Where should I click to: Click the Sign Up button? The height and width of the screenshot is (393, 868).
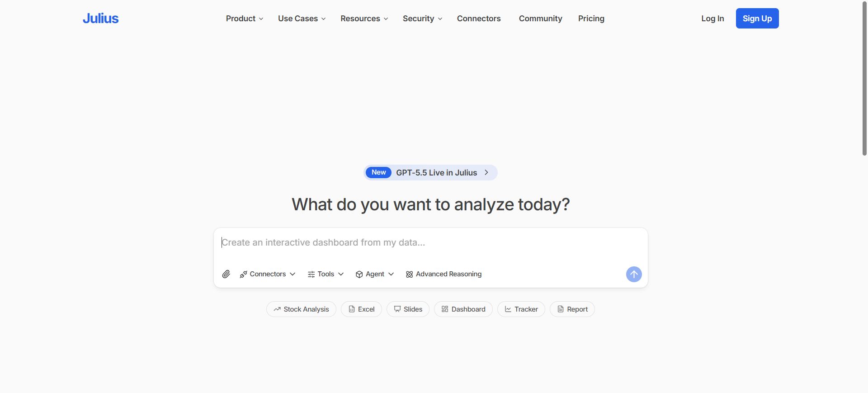click(x=757, y=19)
